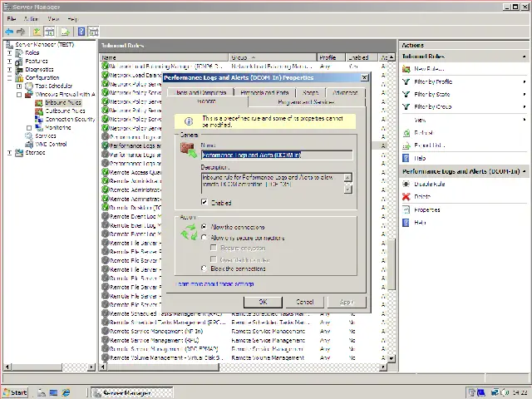Select Block the connections radio button

click(x=204, y=268)
